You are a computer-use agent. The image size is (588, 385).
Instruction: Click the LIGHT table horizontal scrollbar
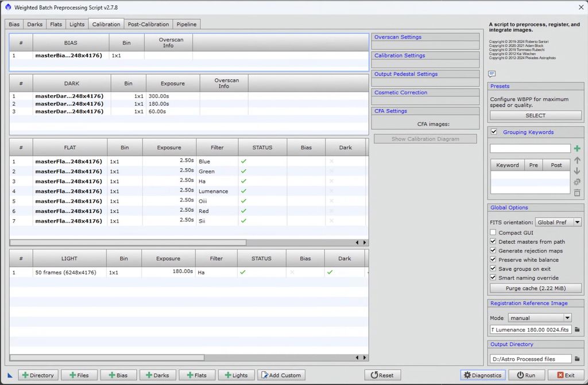pyautogui.click(x=107, y=357)
